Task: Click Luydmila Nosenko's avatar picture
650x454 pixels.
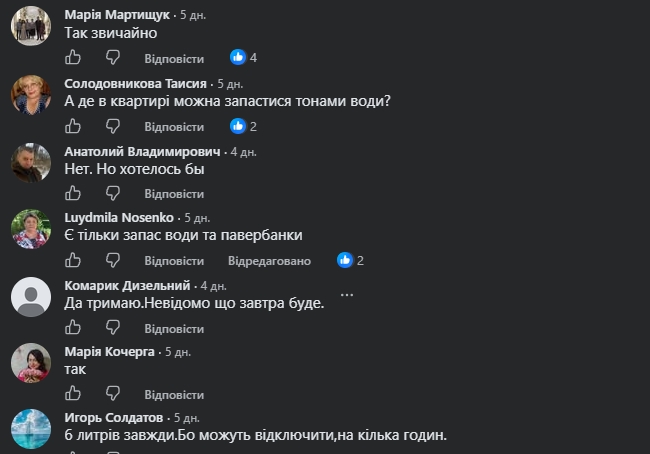Action: click(x=31, y=229)
